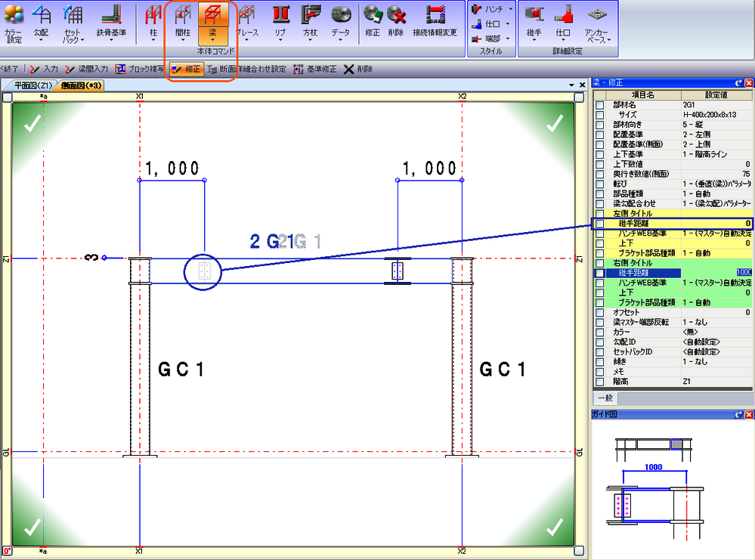Screen dimensions: 755x560
Task: Expand the 端部 style dropdown
Action: pos(508,38)
